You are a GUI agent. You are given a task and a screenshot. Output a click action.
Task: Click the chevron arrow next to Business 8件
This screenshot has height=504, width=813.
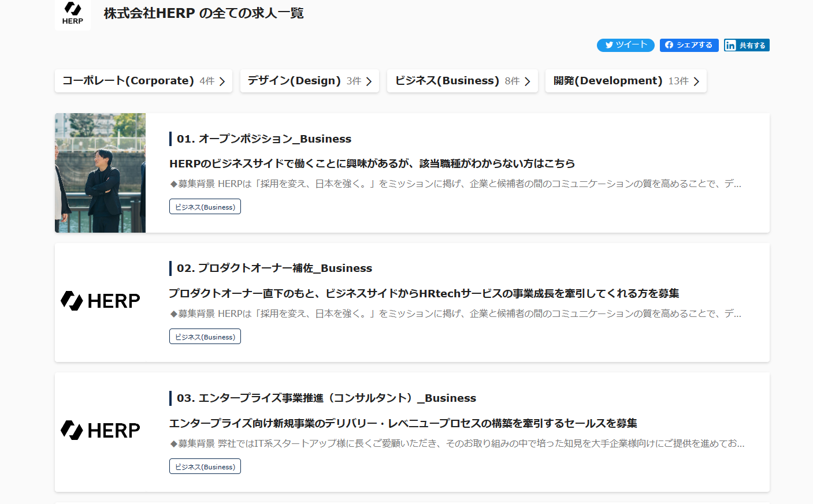tap(527, 81)
